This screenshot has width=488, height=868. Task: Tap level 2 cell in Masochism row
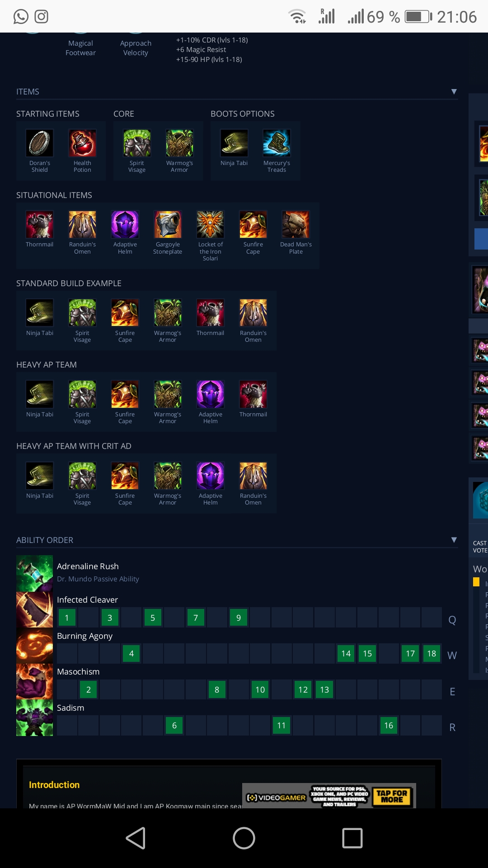coord(89,689)
